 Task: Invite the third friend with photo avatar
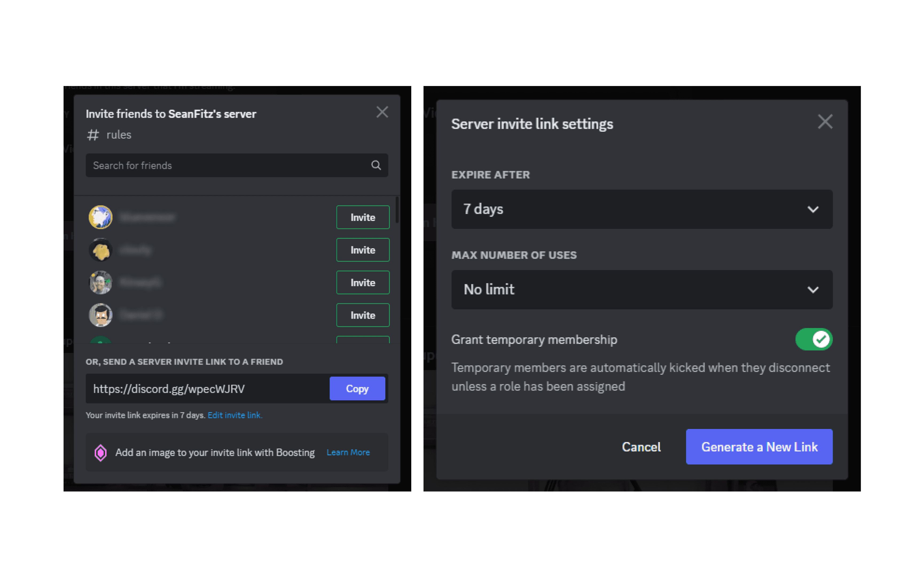(363, 283)
